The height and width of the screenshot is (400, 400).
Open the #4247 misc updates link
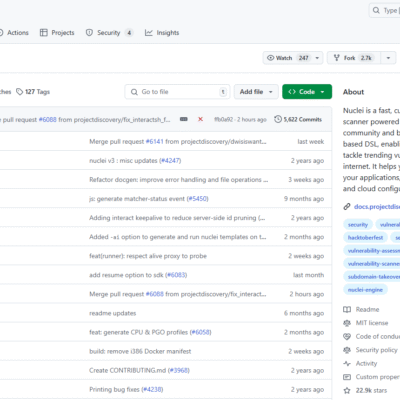170,161
